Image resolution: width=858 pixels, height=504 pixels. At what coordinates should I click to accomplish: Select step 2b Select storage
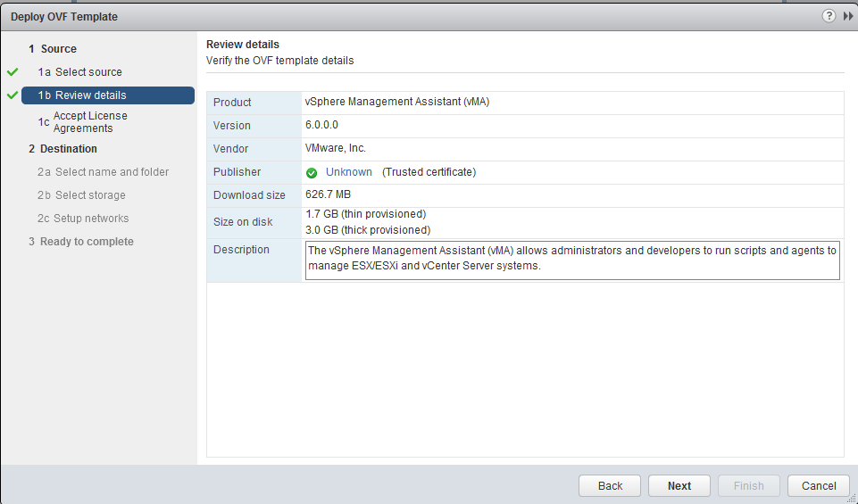point(81,195)
